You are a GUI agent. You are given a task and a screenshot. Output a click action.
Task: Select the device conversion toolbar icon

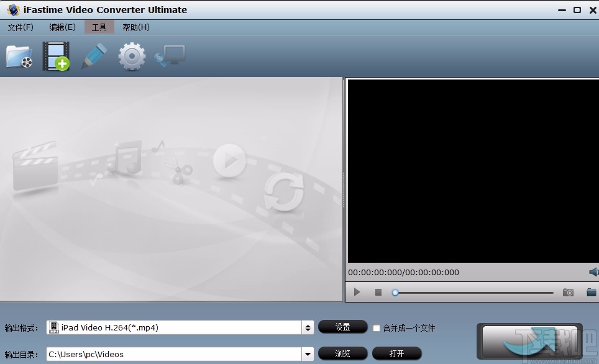pyautogui.click(x=170, y=56)
